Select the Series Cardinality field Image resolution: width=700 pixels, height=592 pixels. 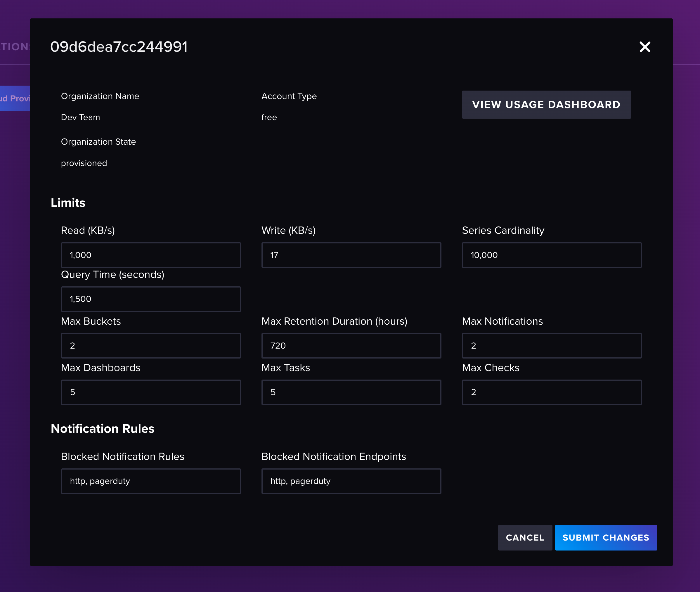pyautogui.click(x=551, y=255)
